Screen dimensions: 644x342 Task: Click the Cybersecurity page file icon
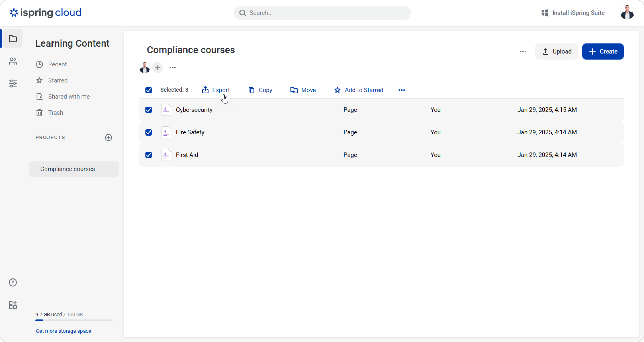[x=166, y=110]
